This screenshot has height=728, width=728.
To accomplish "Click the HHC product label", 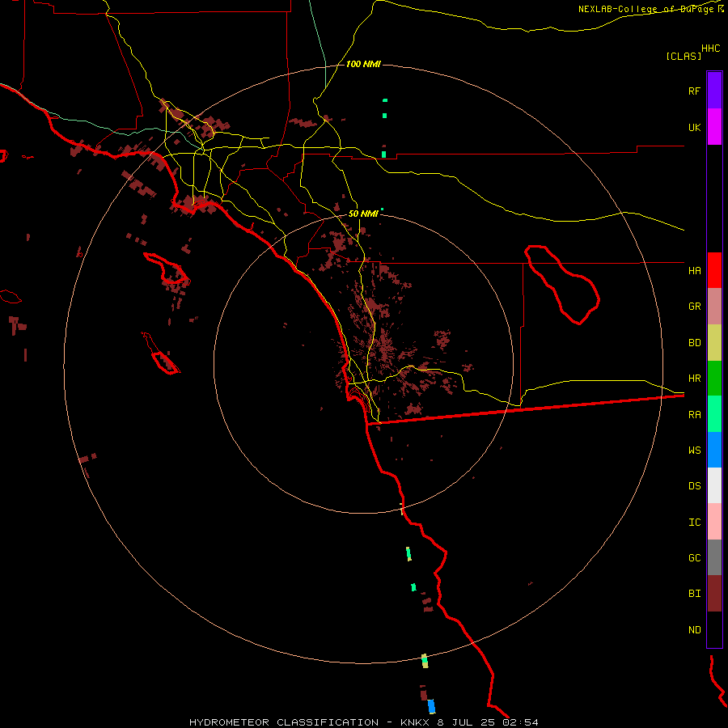I will coord(711,49).
